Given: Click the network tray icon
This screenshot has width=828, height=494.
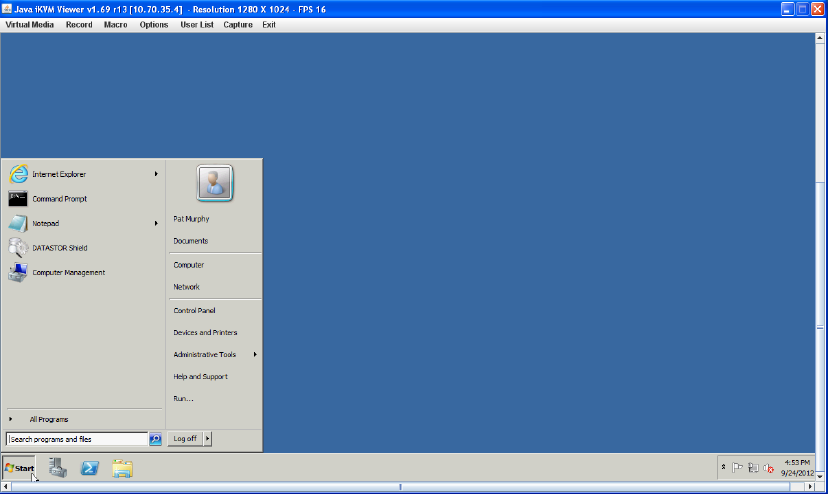Looking at the screenshot, I should click(x=754, y=468).
